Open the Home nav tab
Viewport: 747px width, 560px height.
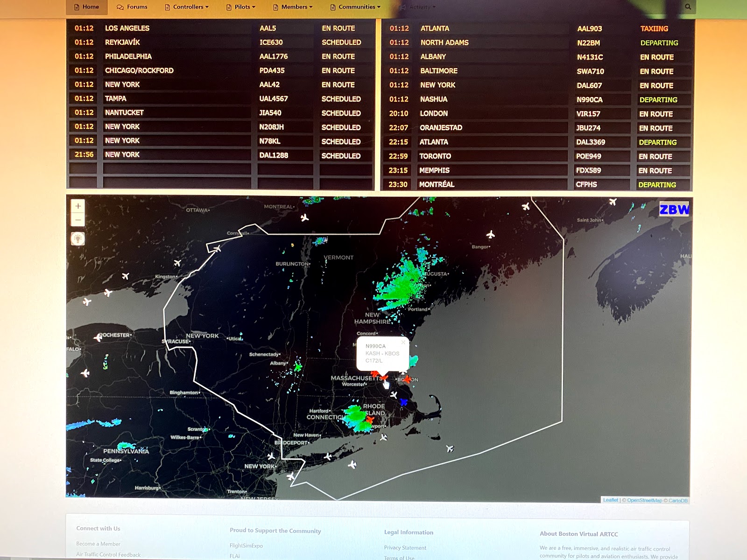(87, 7)
